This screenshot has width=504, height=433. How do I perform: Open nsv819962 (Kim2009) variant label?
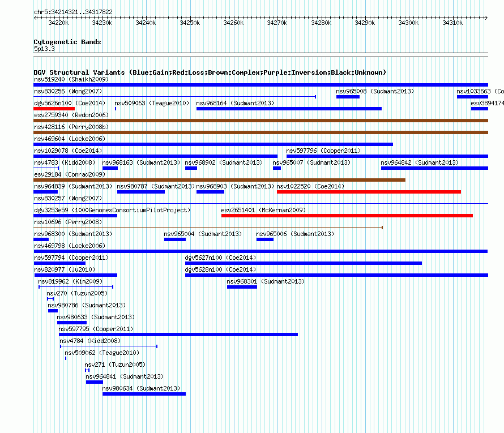(70, 281)
